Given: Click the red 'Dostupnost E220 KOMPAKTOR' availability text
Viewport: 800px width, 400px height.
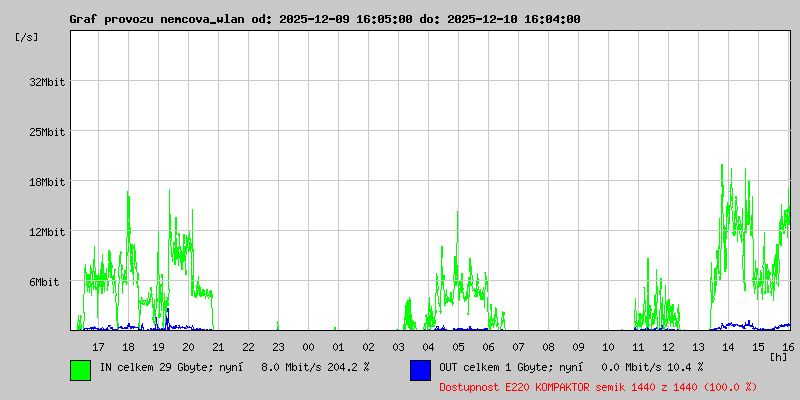Looking at the screenshot, I should coord(598,387).
